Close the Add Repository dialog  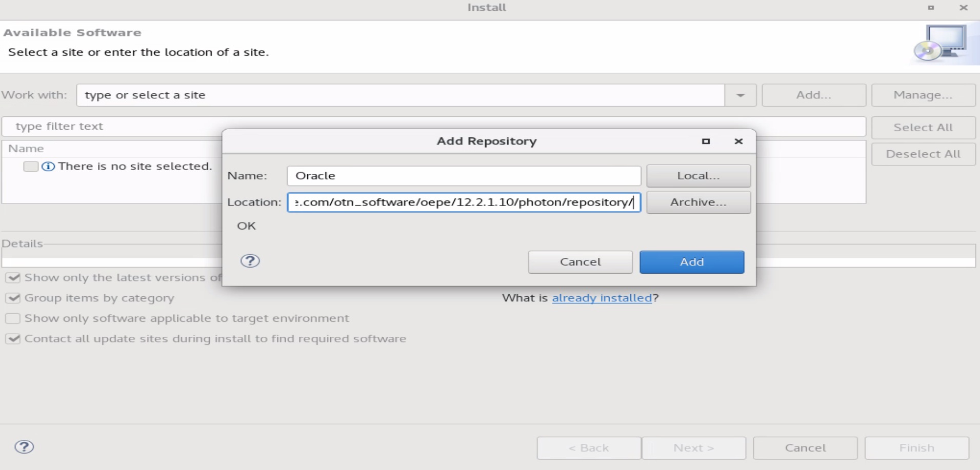738,141
